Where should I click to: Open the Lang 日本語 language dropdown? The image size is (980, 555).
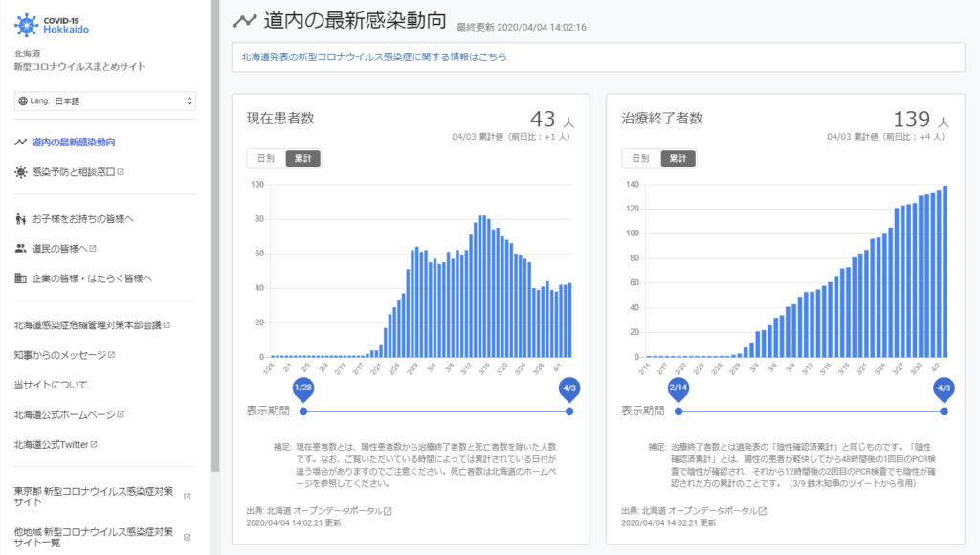(x=105, y=100)
